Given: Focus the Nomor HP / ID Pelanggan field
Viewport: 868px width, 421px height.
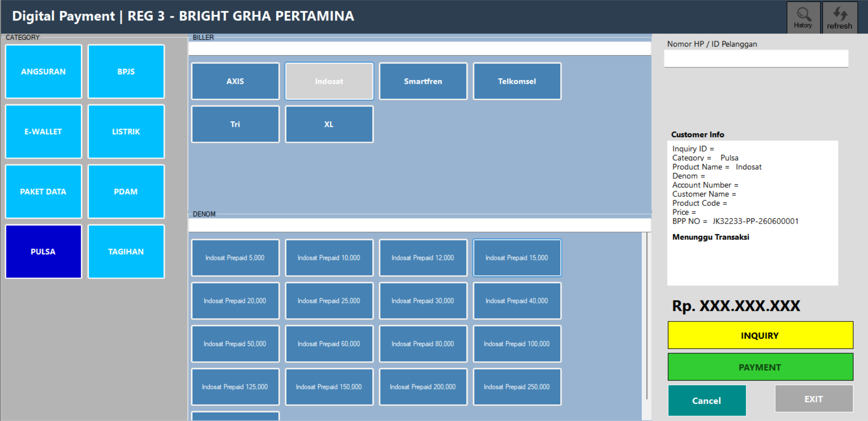Looking at the screenshot, I should [756, 58].
